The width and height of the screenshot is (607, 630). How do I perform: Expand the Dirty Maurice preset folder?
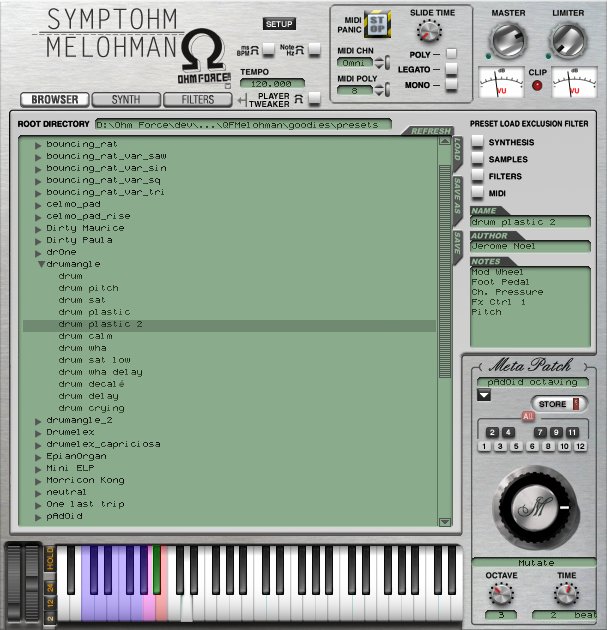click(38, 229)
